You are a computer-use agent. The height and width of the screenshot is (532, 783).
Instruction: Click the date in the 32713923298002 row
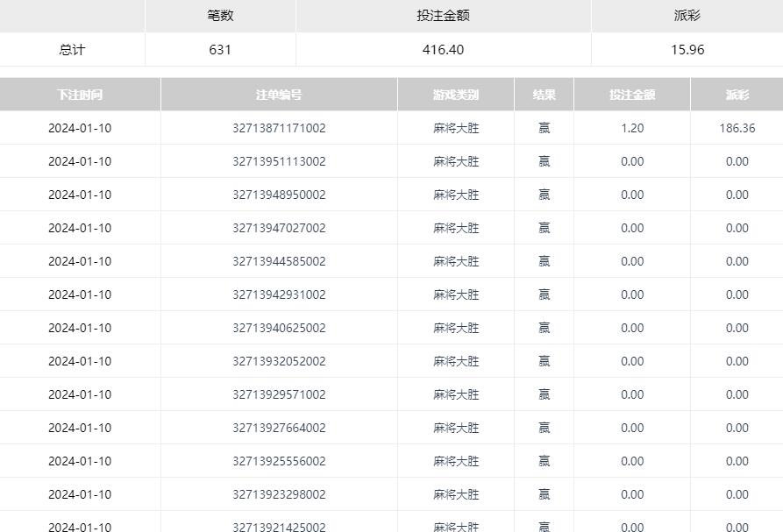tap(80, 494)
